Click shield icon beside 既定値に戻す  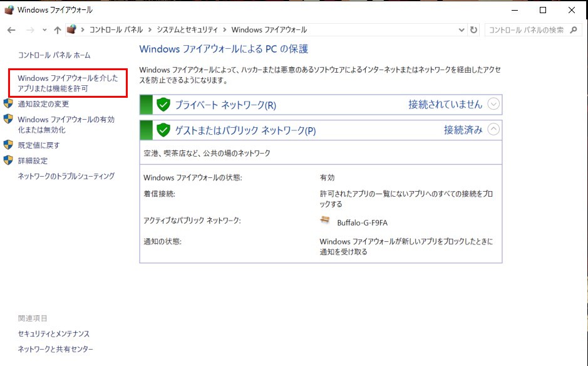(8, 145)
